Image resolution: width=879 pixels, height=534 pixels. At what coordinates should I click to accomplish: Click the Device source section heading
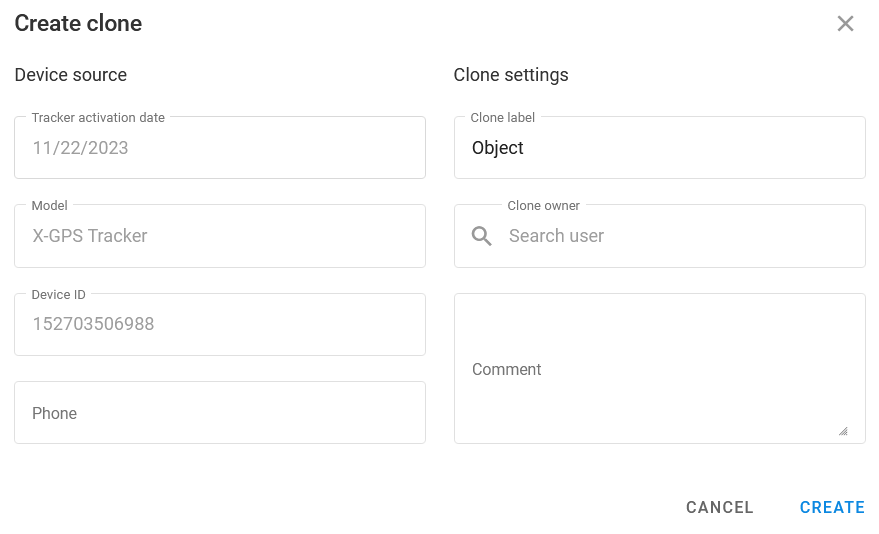[x=71, y=75]
